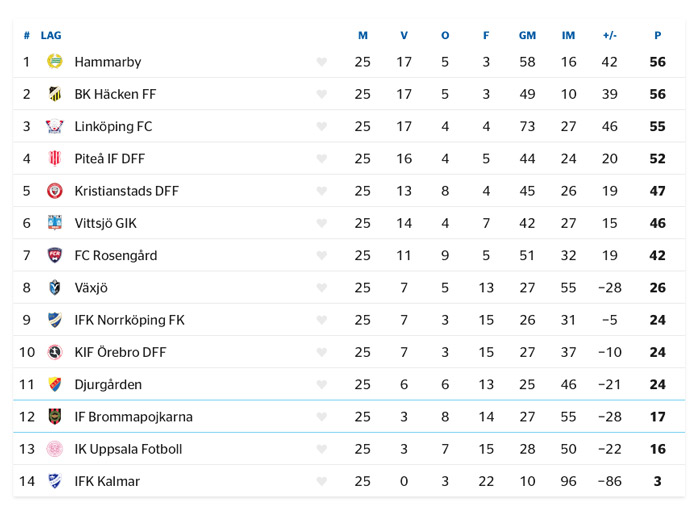Click the Kristianstads DFF crest icon
This screenshot has width=700, height=517.
(x=54, y=191)
